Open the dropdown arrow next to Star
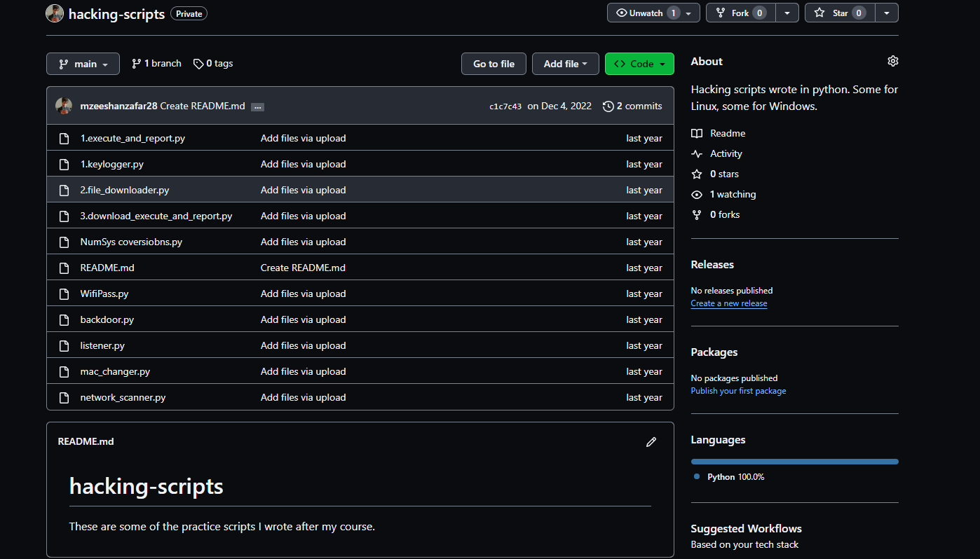Screen dimensions: 980x559 (886, 13)
